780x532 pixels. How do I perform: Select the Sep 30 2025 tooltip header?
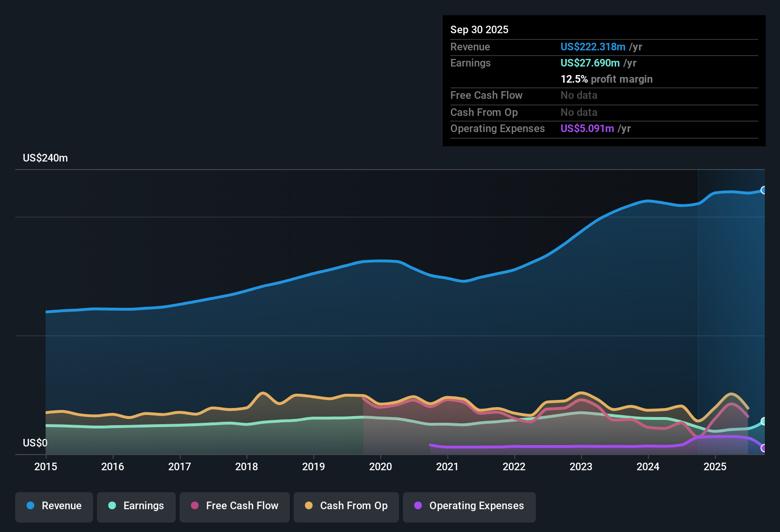(479, 29)
